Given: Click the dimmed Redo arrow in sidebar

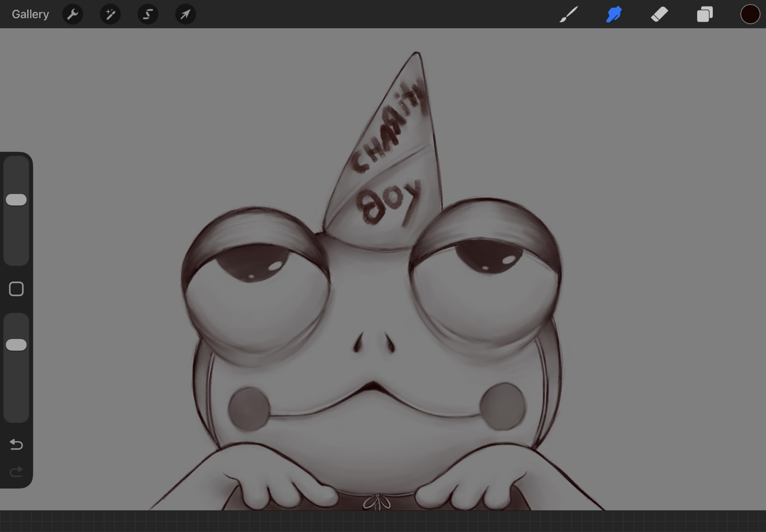Looking at the screenshot, I should click(16, 471).
